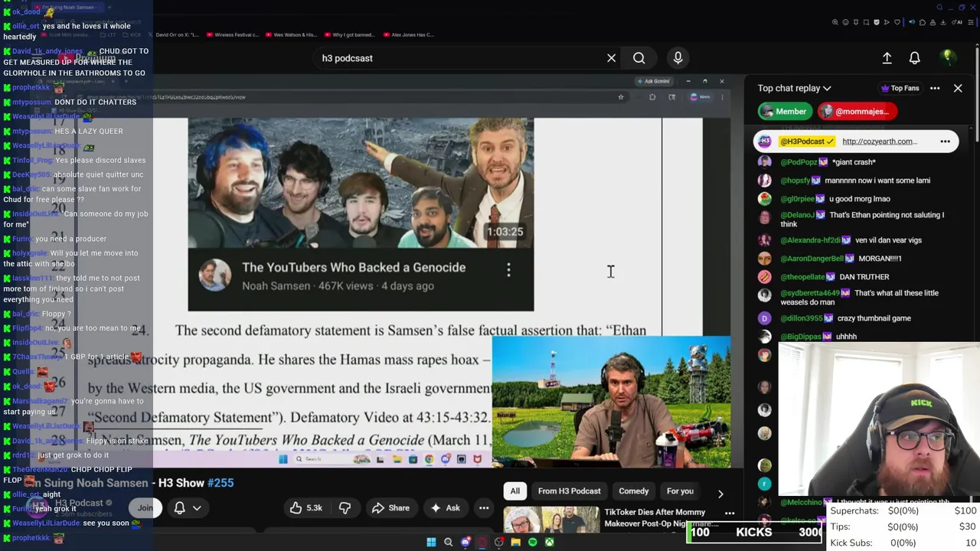Open Opera GX browser from taskbar
The height and width of the screenshot is (551, 980).
click(x=482, y=542)
